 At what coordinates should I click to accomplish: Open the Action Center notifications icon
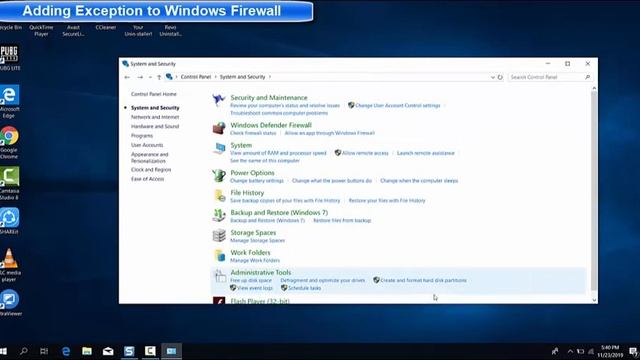(633, 351)
